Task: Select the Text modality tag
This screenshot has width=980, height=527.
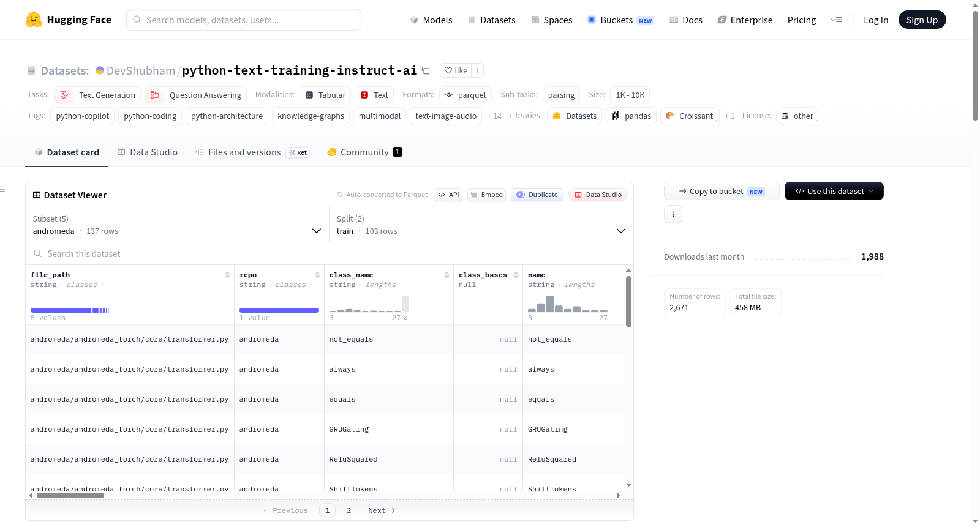Action: click(x=374, y=95)
